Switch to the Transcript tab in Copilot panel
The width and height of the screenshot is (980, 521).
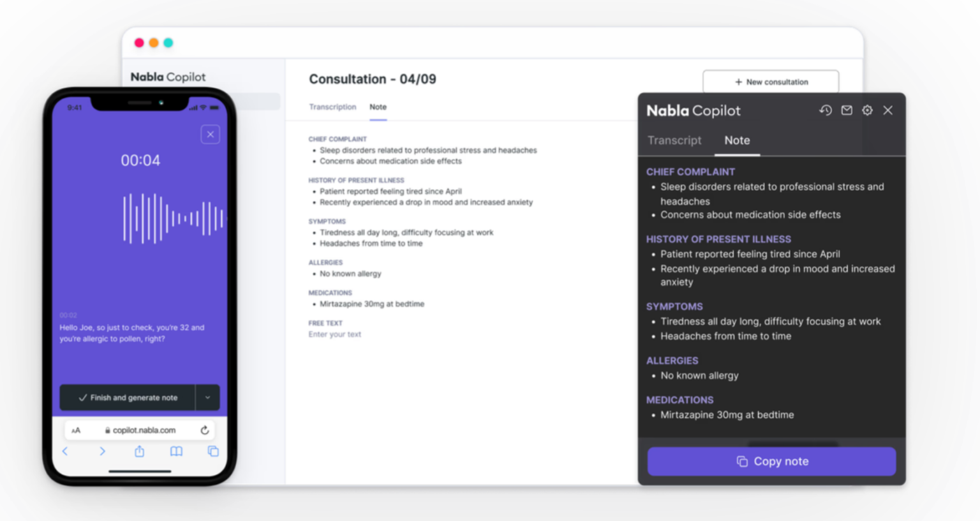pos(674,140)
